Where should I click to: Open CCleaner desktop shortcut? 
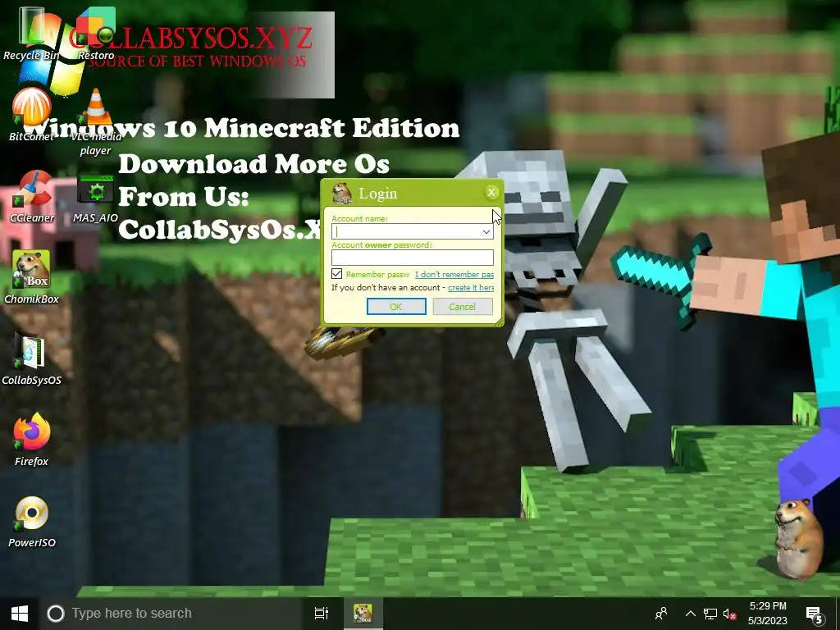click(x=32, y=197)
